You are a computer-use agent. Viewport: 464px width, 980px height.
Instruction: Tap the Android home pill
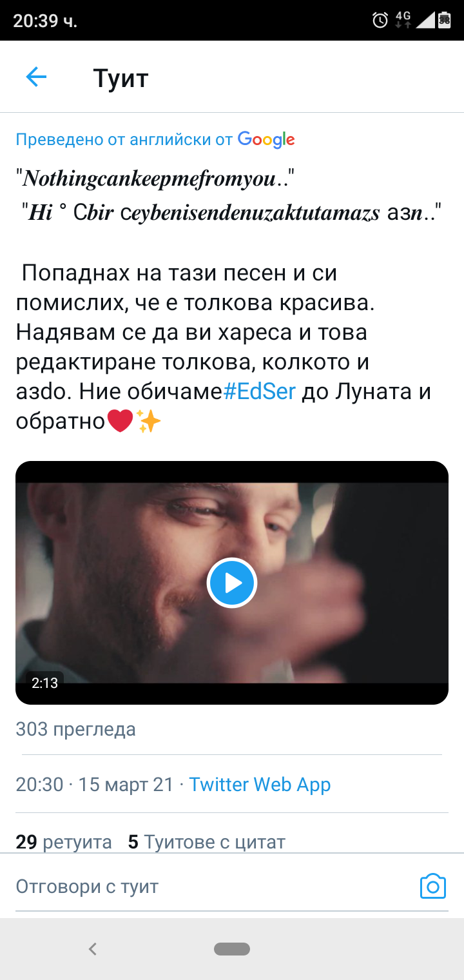point(232,948)
